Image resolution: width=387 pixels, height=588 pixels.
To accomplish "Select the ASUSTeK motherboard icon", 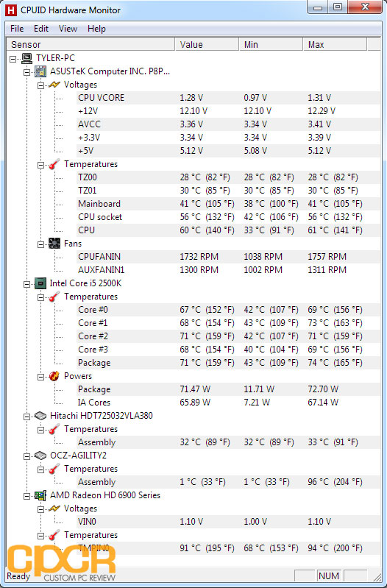I will pos(40,71).
